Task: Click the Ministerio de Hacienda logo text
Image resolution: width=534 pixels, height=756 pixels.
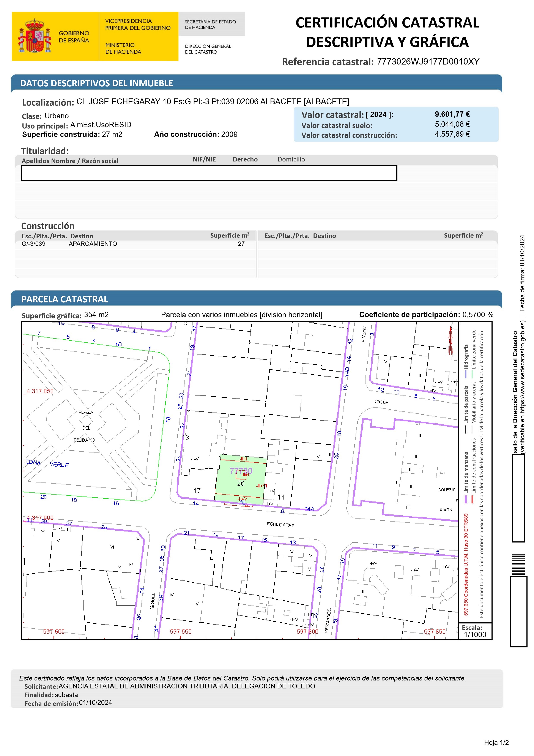Action: [x=123, y=48]
